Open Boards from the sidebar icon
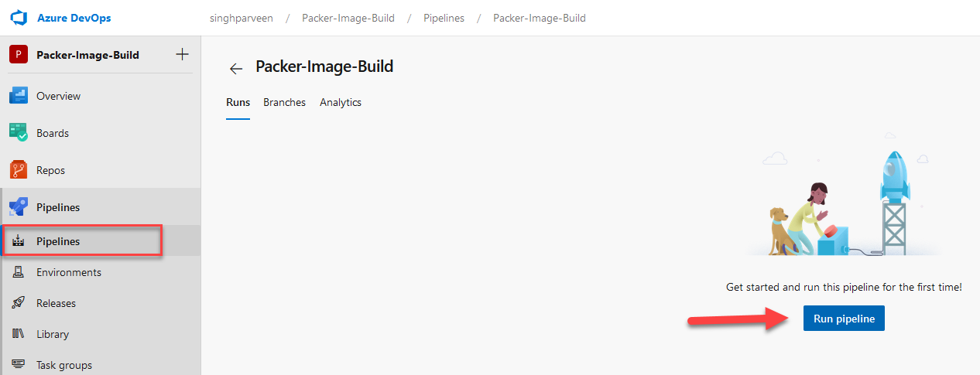Screen dimensions: 980x375 pos(19,133)
